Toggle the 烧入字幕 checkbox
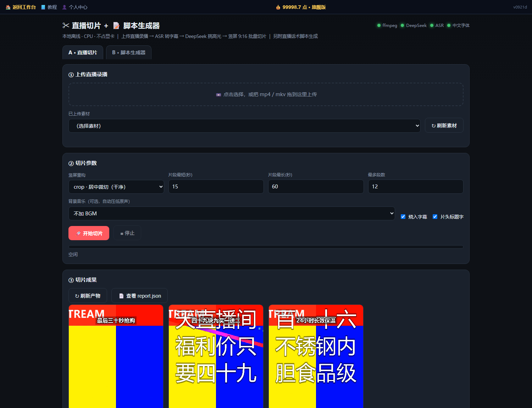Screen dimensions: 532x408 [403, 217]
